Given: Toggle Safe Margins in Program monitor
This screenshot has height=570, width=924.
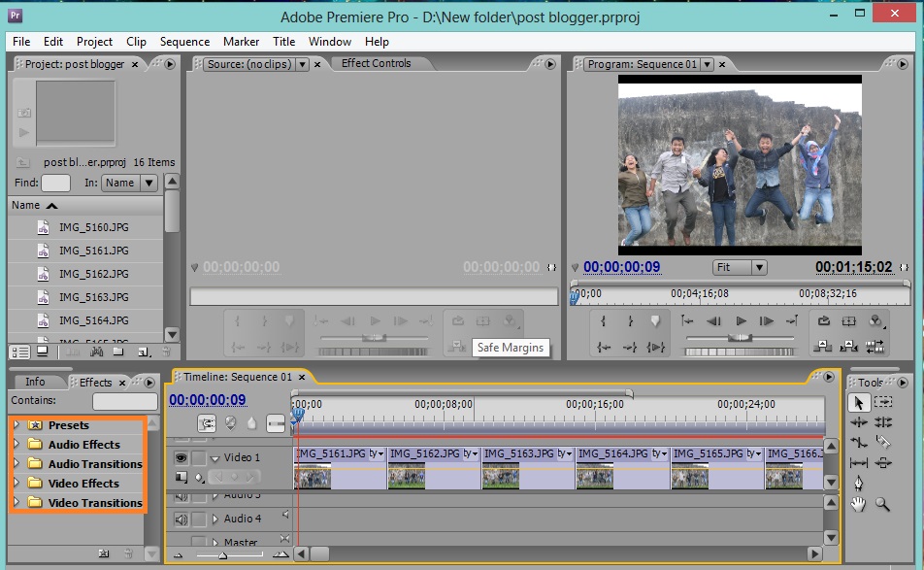Looking at the screenshot, I should pyautogui.click(x=848, y=321).
